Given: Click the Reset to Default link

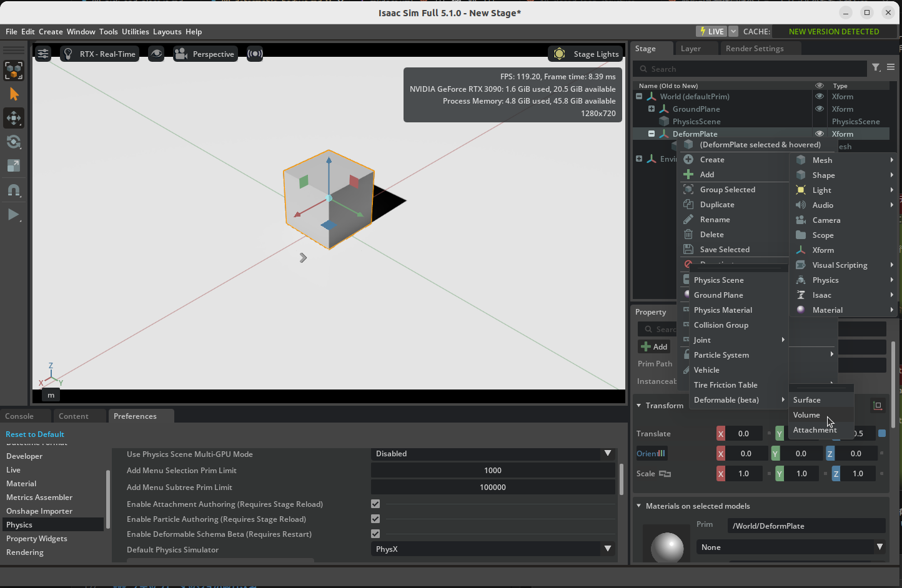Looking at the screenshot, I should tap(34, 434).
